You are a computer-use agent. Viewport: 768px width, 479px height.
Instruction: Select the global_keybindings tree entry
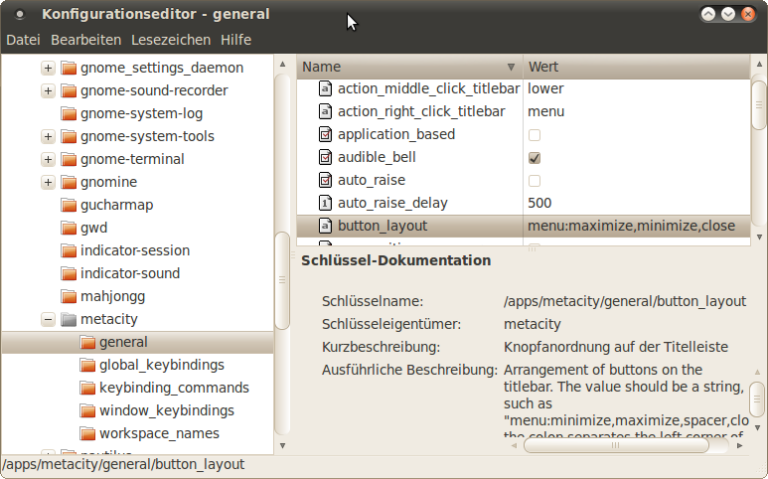(x=162, y=365)
